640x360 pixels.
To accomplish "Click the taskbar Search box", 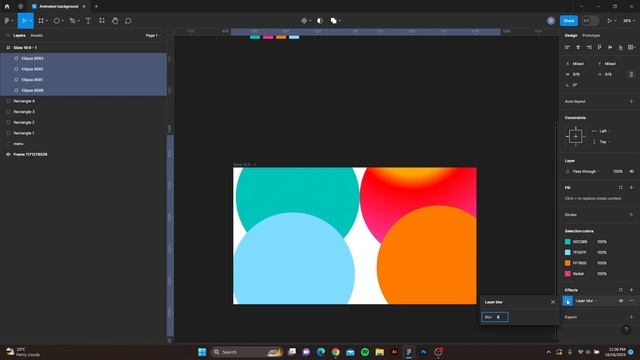I will (x=247, y=352).
